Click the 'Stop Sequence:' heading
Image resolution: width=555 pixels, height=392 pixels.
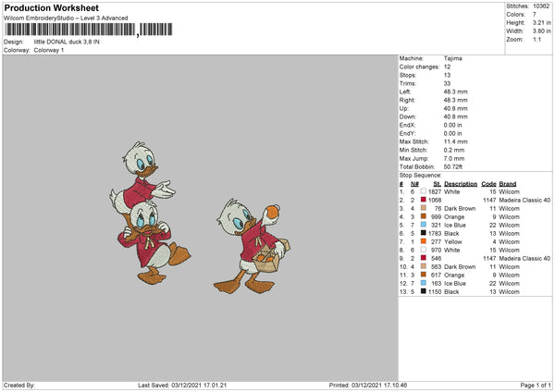pos(421,175)
